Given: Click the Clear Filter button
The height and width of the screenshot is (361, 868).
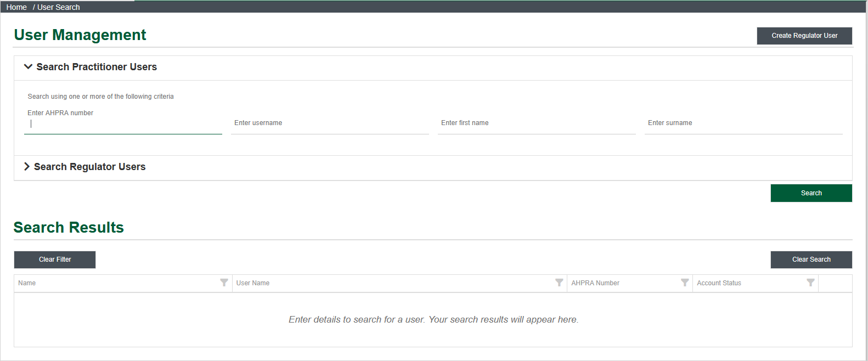Looking at the screenshot, I should tap(55, 260).
